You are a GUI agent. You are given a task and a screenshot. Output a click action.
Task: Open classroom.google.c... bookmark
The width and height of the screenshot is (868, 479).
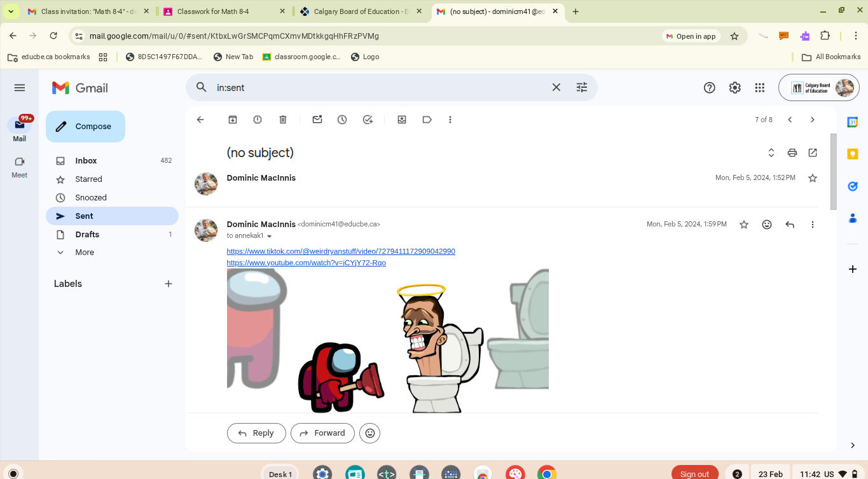(x=301, y=57)
